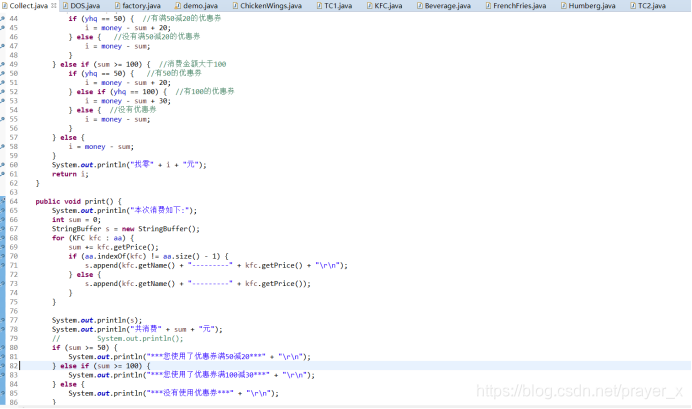Click the commented-out println on line 79
The image size is (692, 409).
117,338
